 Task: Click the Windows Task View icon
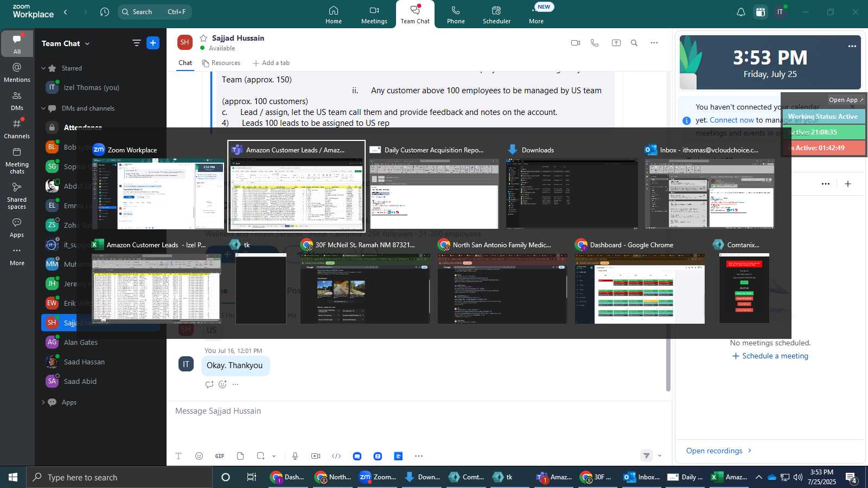coord(251,477)
